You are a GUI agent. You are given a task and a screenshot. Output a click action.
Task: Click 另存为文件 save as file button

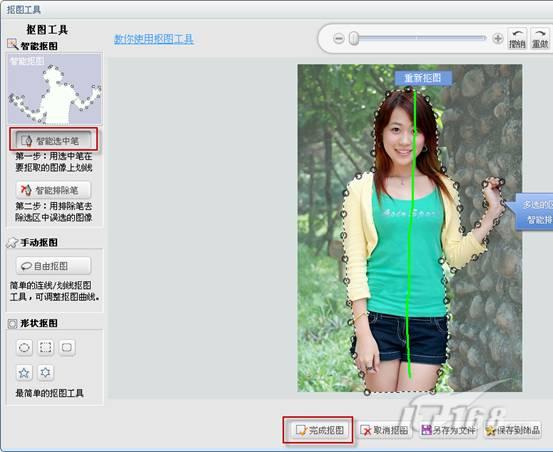click(449, 430)
